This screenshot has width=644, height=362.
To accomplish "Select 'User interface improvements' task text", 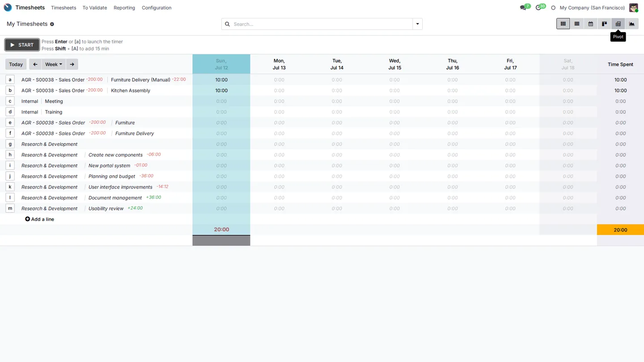I will [120, 187].
